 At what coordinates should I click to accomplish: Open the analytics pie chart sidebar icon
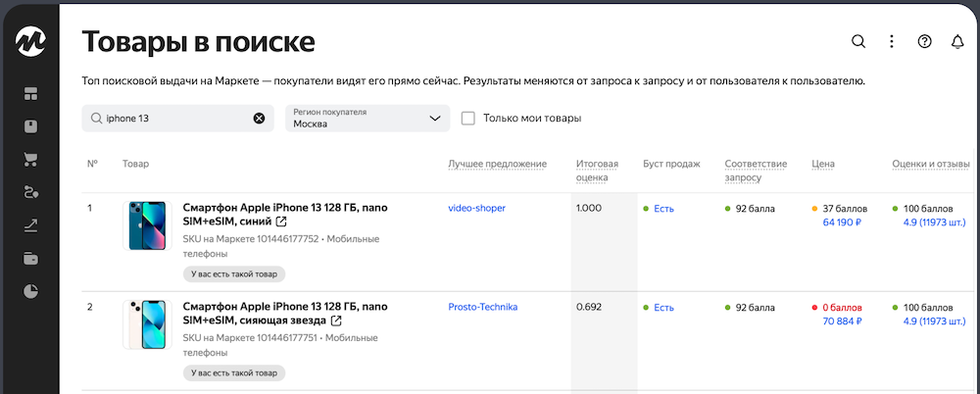coord(30,292)
